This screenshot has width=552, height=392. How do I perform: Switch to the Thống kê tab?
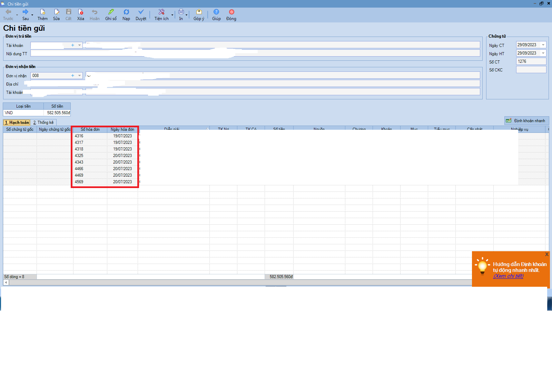(43, 122)
